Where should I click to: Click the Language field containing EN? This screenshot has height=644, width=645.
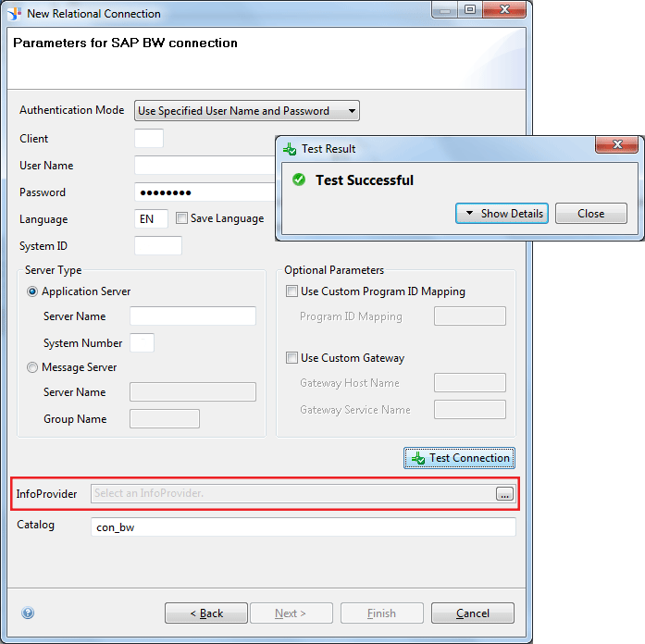tap(151, 218)
